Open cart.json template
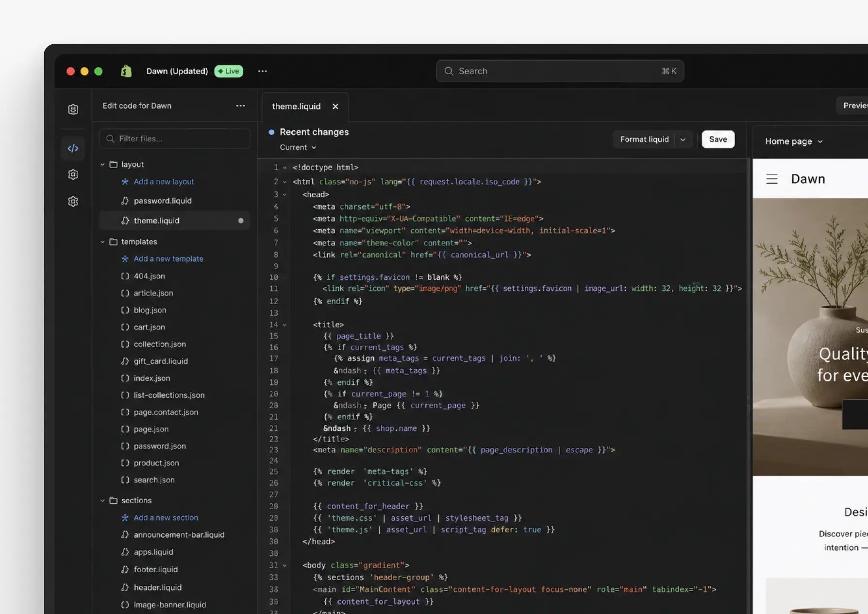 tap(149, 327)
